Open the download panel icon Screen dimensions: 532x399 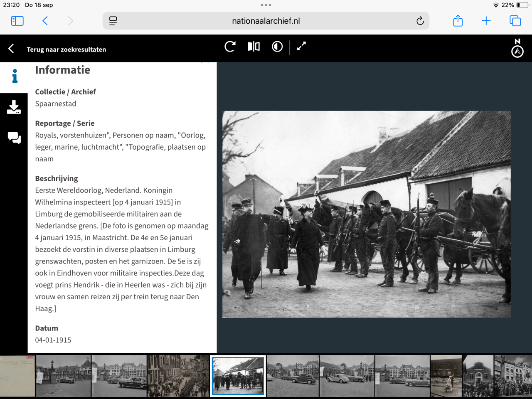pyautogui.click(x=14, y=107)
